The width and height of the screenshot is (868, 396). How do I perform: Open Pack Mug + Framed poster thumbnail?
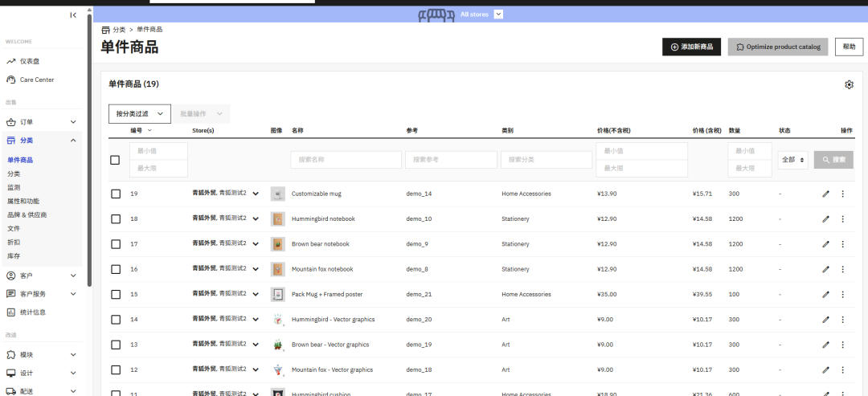(x=277, y=294)
